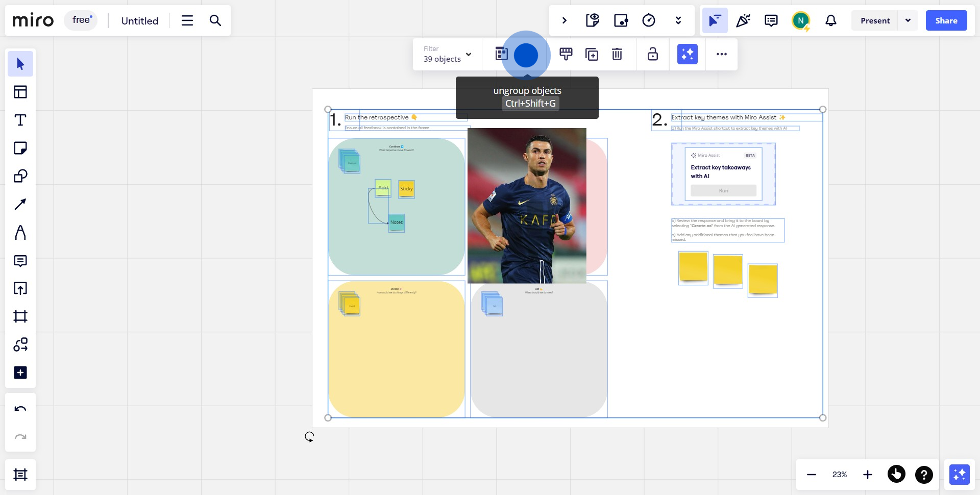
Task: Choose the Frame tool
Action: point(20,316)
